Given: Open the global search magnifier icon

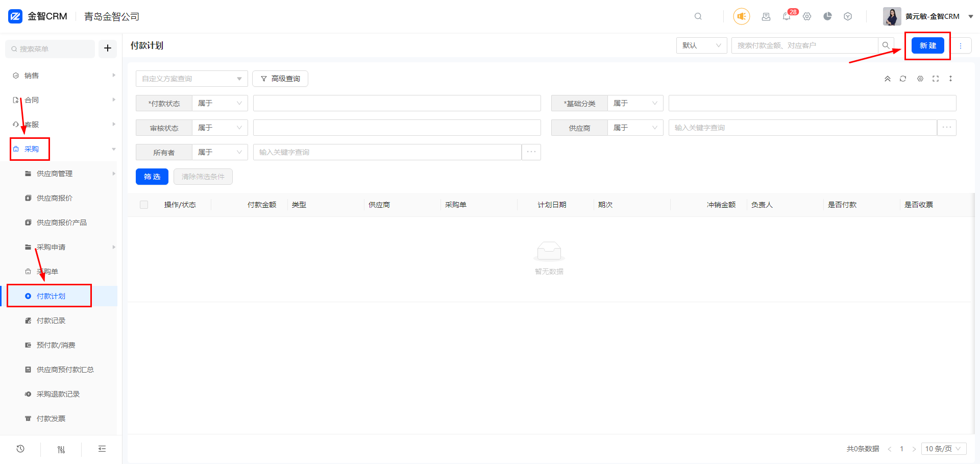Looking at the screenshot, I should [x=698, y=16].
